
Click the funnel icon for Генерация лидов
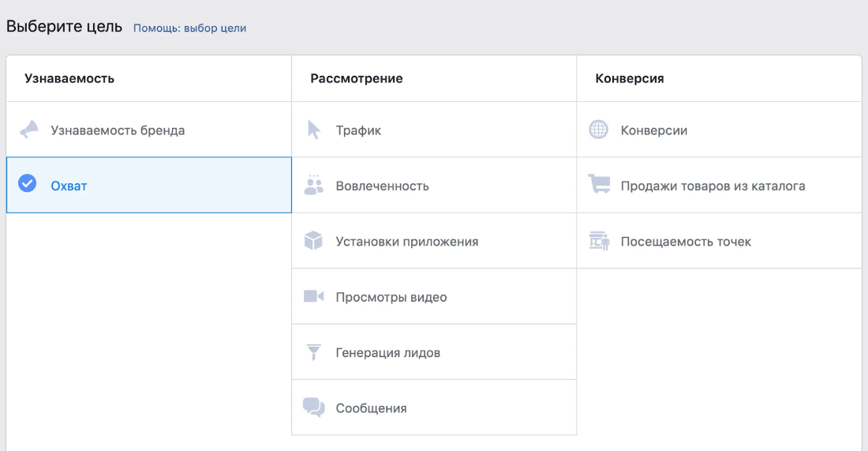(314, 352)
